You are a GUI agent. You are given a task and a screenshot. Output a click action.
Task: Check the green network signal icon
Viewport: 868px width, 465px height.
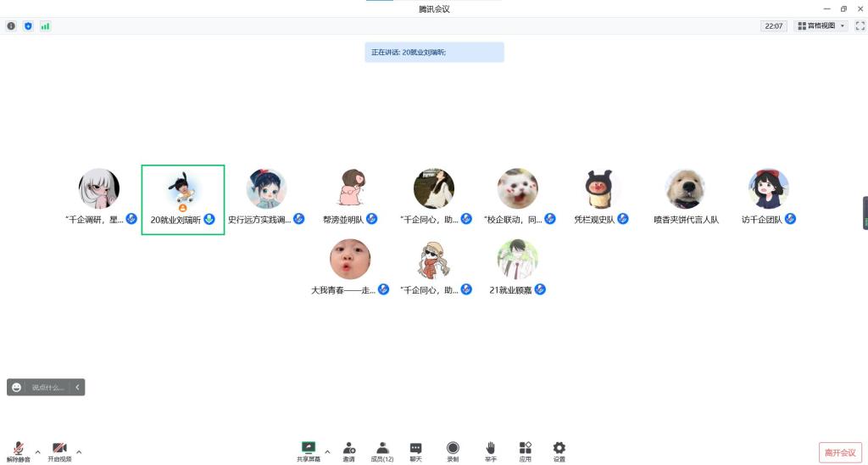(46, 26)
